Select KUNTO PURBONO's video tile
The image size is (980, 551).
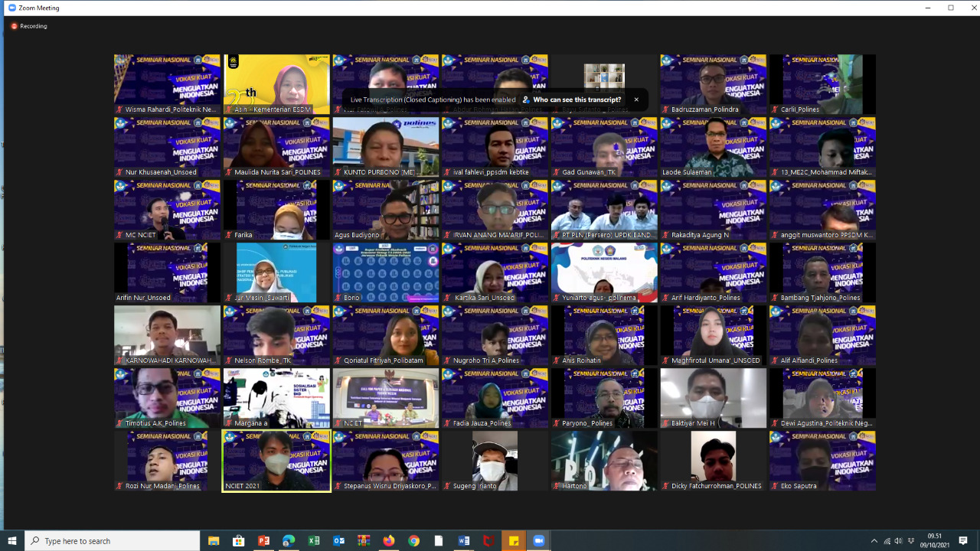click(386, 146)
